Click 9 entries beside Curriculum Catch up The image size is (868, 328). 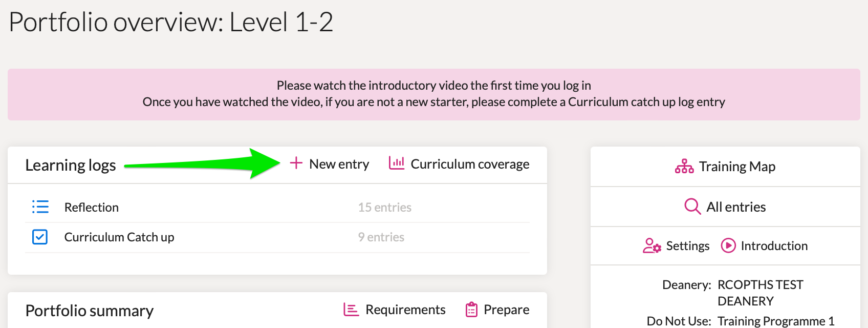[381, 237]
